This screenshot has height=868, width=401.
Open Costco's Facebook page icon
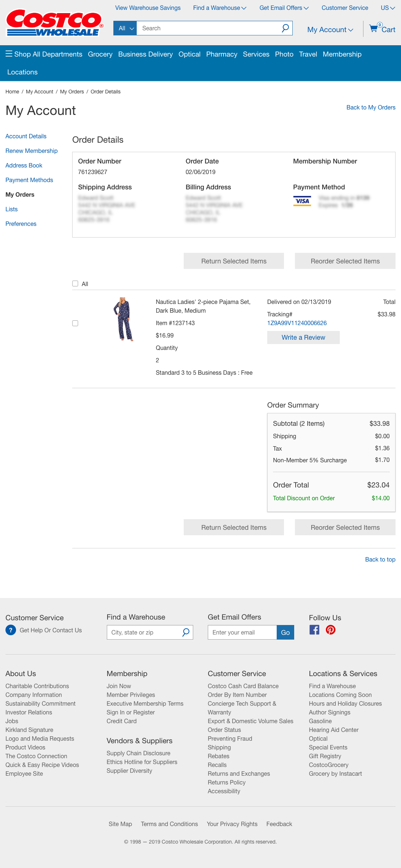[x=314, y=630]
